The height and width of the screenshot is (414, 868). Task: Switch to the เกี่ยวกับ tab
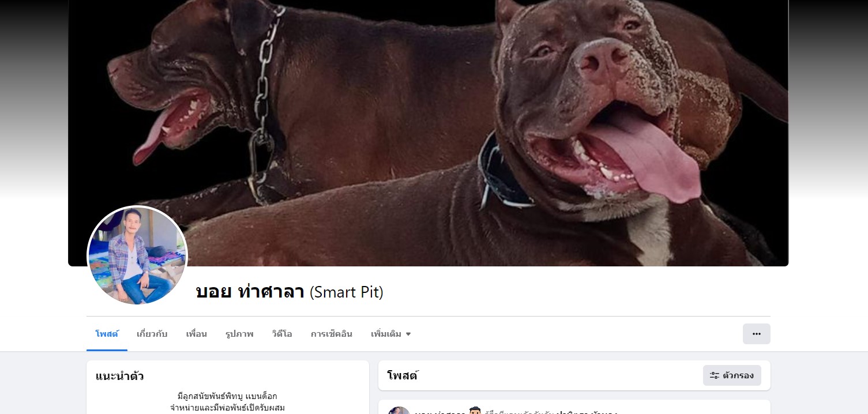point(152,334)
